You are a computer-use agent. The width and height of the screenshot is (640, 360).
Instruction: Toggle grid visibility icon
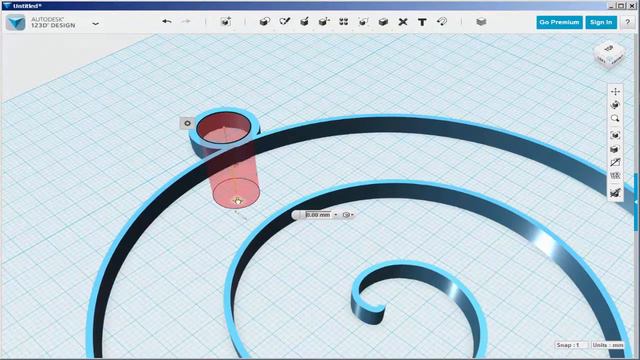[616, 176]
